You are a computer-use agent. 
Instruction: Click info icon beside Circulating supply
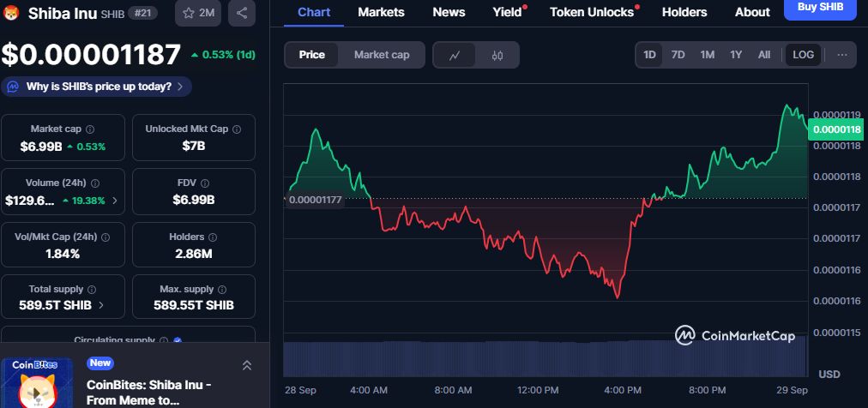point(164,340)
